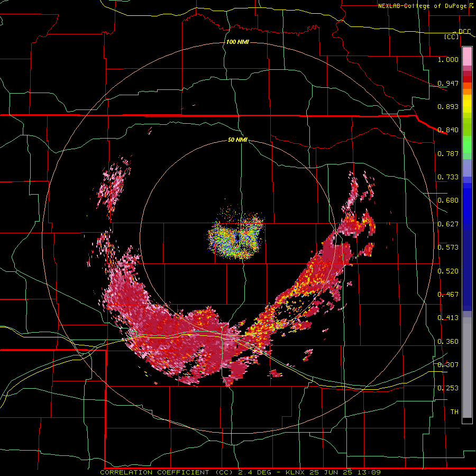This screenshot has width=476, height=476.
Task: Click the 0.467 legend value
Action: pyautogui.click(x=448, y=295)
